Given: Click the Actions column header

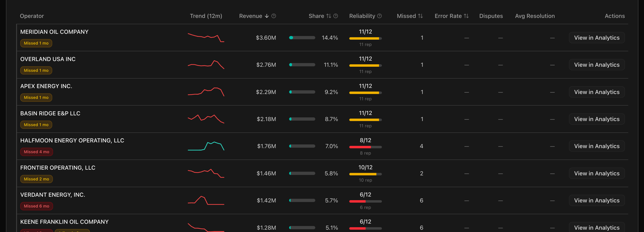Looking at the screenshot, I should [x=615, y=16].
